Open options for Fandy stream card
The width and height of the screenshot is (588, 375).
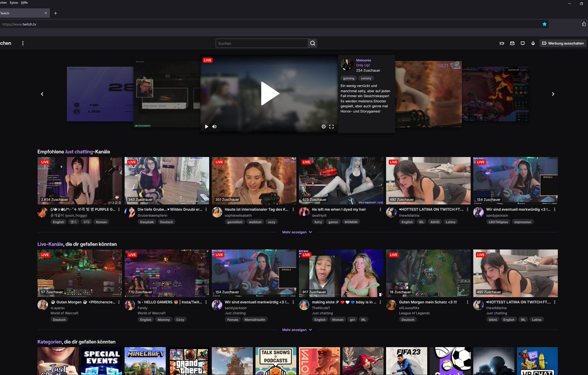coord(205,302)
